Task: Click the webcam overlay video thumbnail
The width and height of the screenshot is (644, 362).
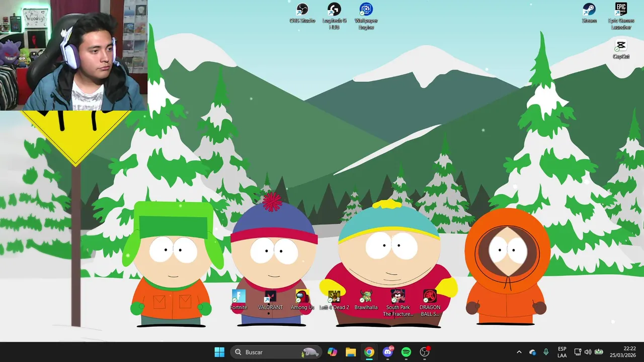Action: [74, 55]
